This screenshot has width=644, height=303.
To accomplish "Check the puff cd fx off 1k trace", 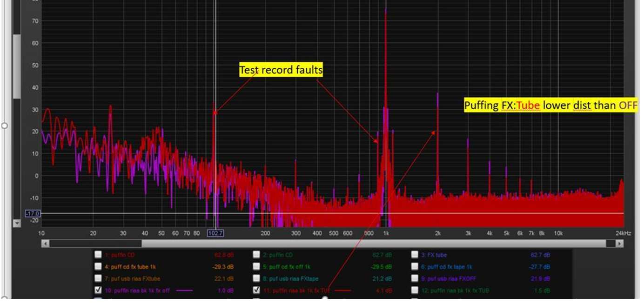I will 256,267.
